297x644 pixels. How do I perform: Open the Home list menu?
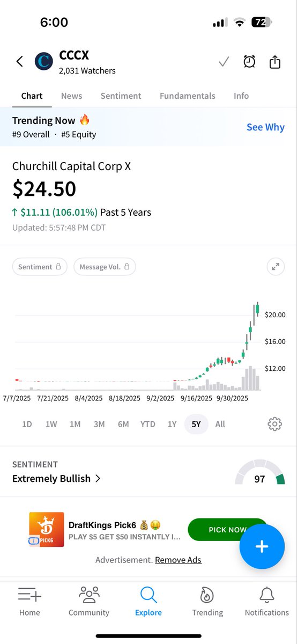(x=29, y=601)
